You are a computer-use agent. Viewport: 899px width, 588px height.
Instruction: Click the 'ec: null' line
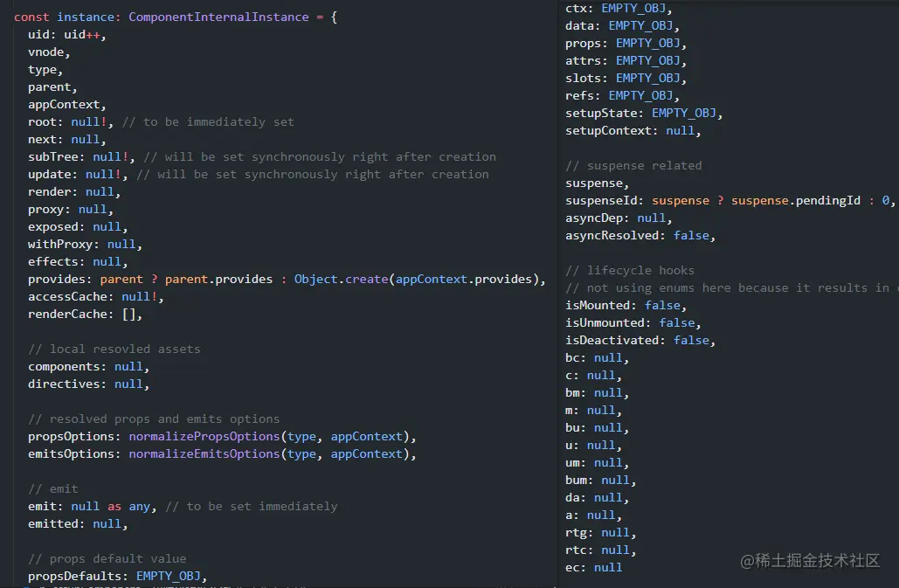point(594,568)
